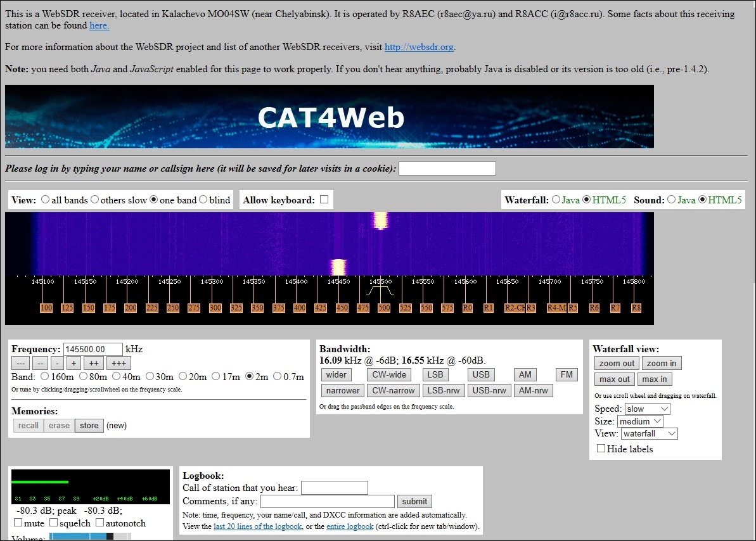Switch to USB mode

click(x=481, y=374)
